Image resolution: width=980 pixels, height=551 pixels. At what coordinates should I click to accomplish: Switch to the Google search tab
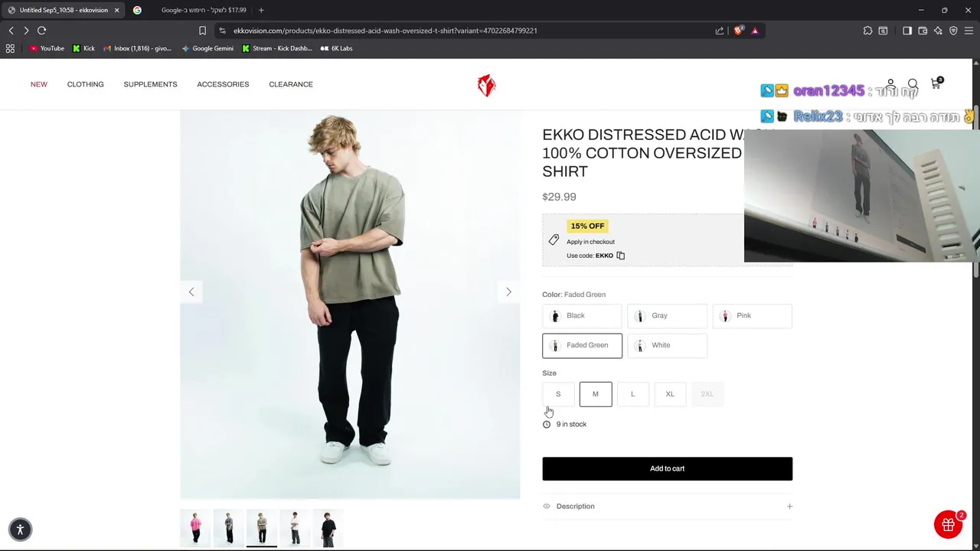pyautogui.click(x=190, y=10)
